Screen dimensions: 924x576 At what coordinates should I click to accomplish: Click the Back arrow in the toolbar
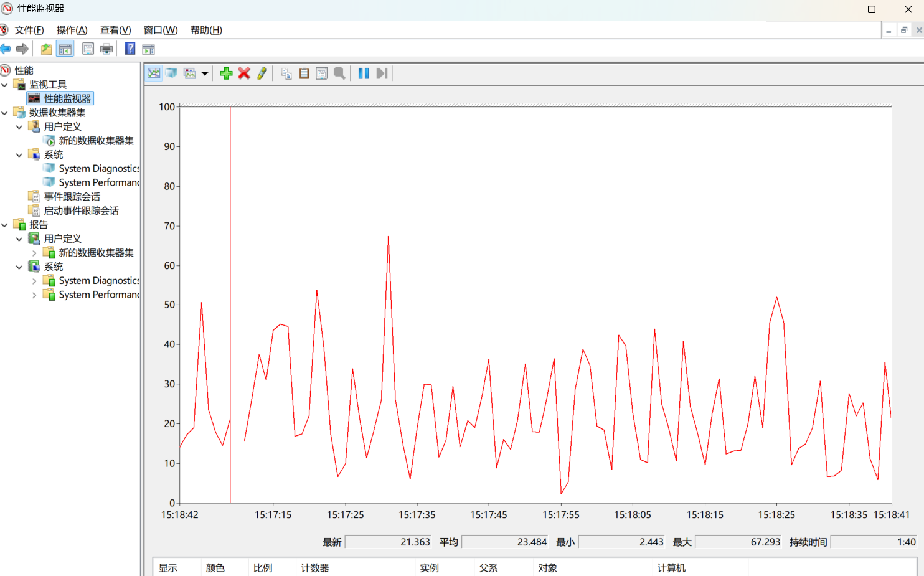[6, 49]
